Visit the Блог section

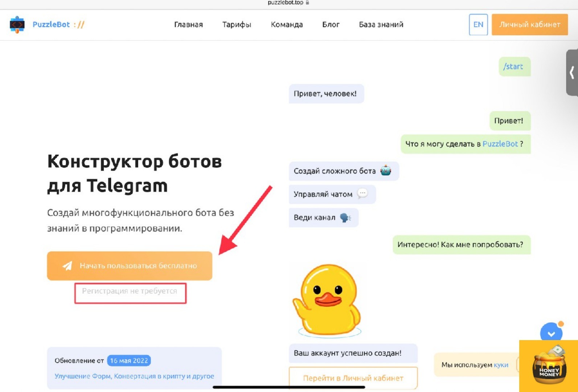click(331, 25)
